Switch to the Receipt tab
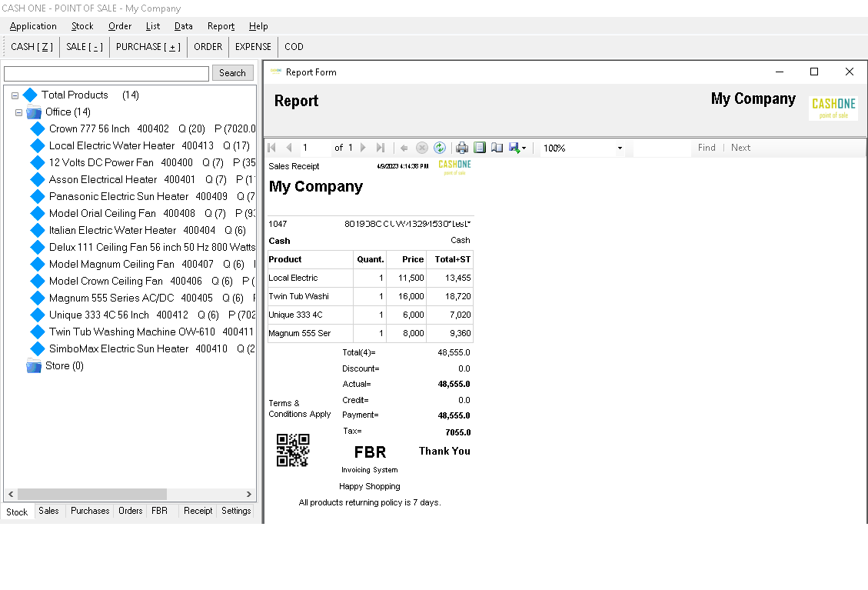 pyautogui.click(x=198, y=511)
